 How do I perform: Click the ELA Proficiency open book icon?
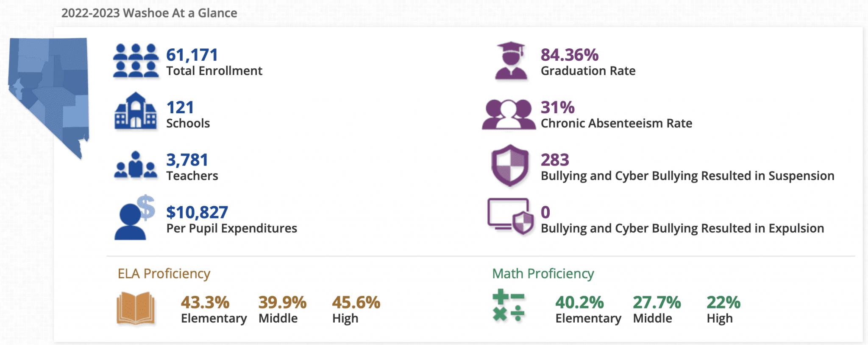pyautogui.click(x=136, y=308)
